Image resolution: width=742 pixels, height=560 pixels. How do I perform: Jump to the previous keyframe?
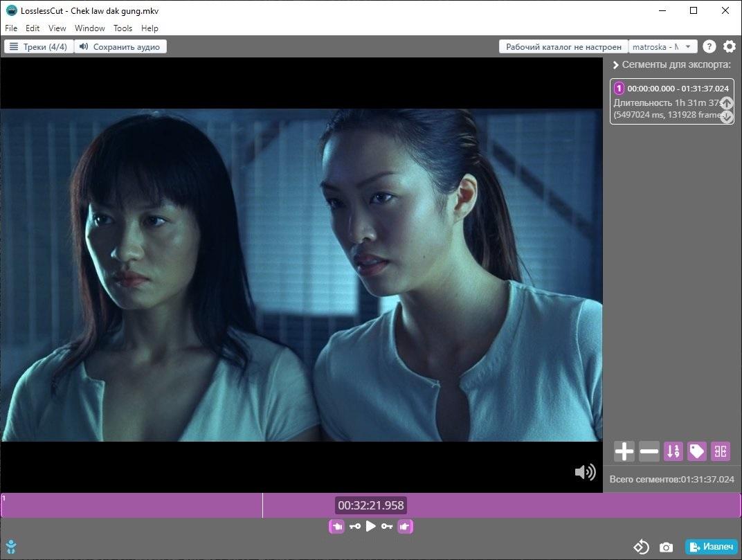click(354, 527)
